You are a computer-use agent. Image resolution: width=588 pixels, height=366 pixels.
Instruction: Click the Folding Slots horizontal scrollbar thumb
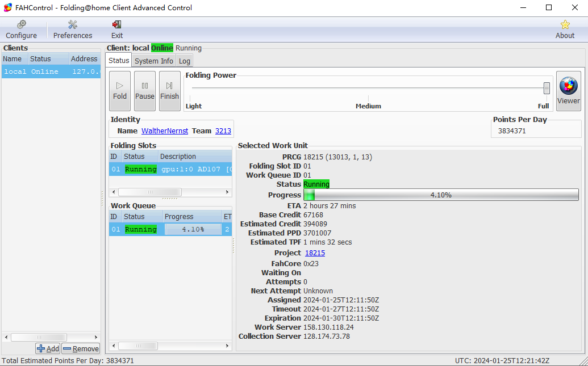150,192
